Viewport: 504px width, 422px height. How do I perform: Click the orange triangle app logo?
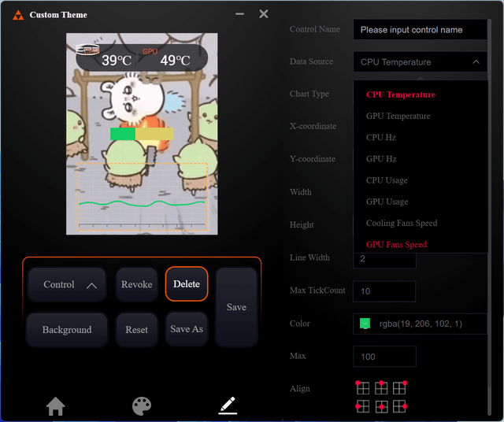18,15
